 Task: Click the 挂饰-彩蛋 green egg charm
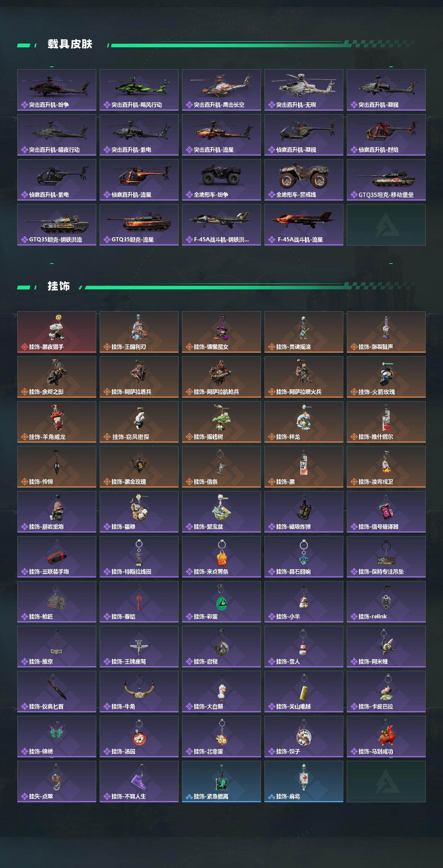(221, 602)
